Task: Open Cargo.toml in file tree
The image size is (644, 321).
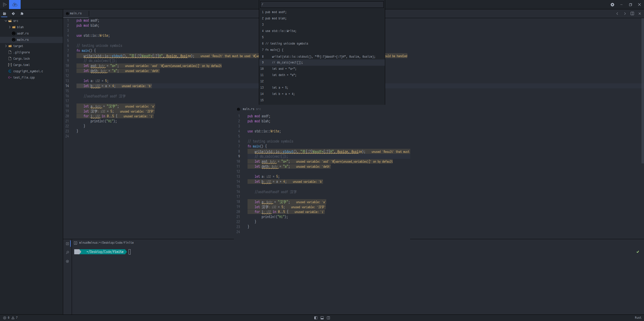Action: pyautogui.click(x=21, y=65)
